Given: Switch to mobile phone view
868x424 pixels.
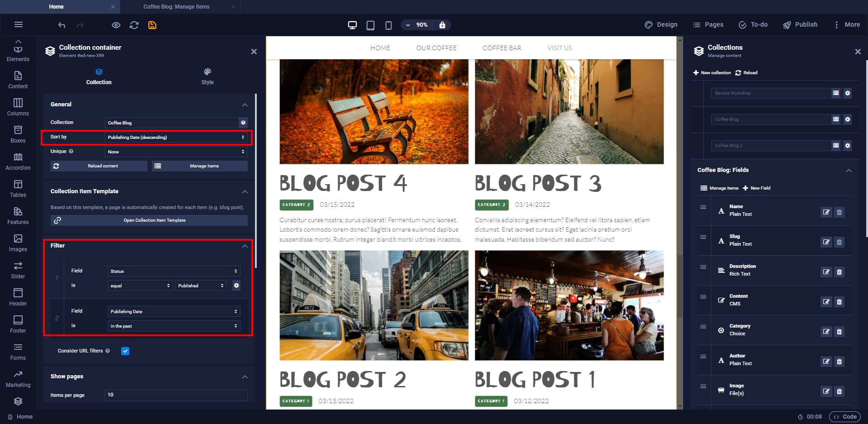Looking at the screenshot, I should [388, 25].
